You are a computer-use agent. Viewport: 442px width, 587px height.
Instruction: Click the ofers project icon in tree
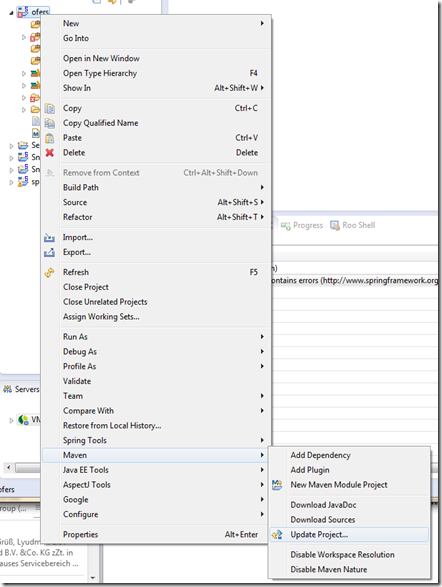23,12
